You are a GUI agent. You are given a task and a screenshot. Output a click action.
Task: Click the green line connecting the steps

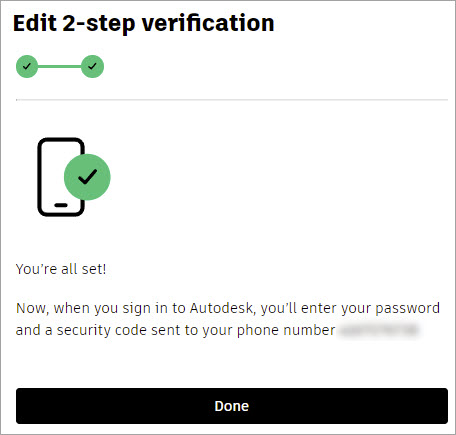[x=59, y=66]
